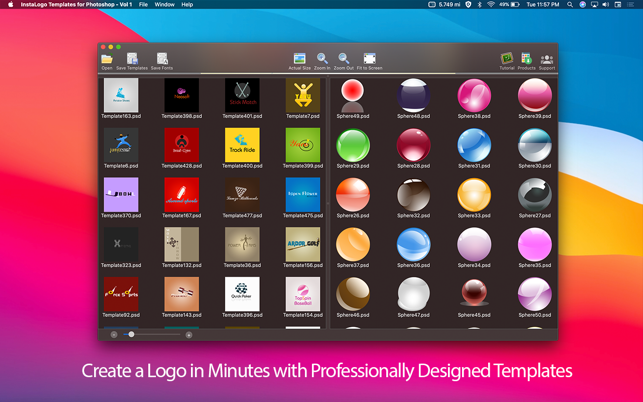This screenshot has height=402, width=643.
Task: Click the Open folder toolbar icon
Action: (107, 59)
